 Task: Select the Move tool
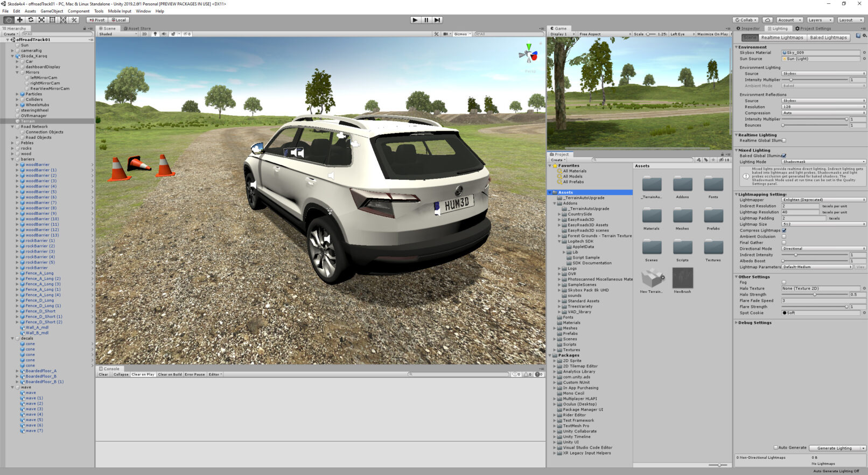20,20
